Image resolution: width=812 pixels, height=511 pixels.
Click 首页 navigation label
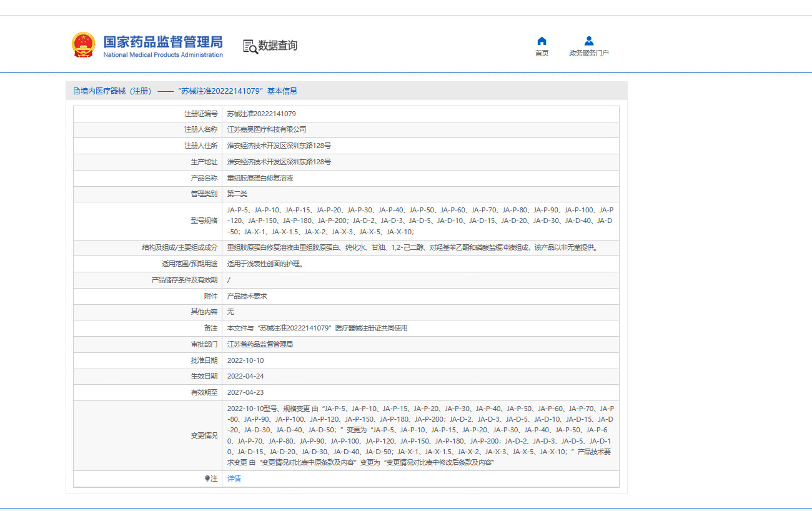pos(542,53)
